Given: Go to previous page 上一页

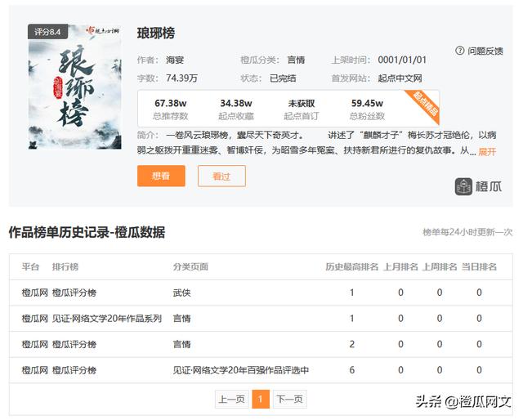Looking at the screenshot, I should (232, 399).
